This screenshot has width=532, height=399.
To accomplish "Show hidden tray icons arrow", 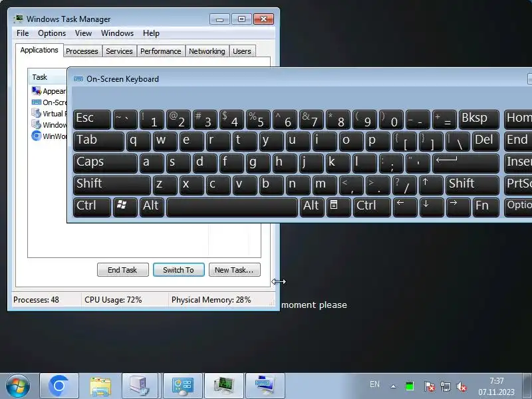I will coord(393,386).
